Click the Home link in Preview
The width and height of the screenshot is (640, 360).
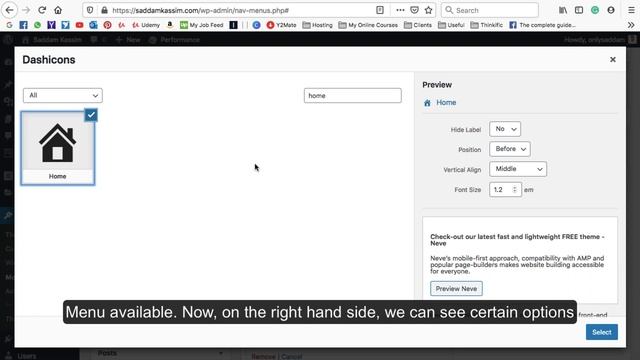(446, 102)
